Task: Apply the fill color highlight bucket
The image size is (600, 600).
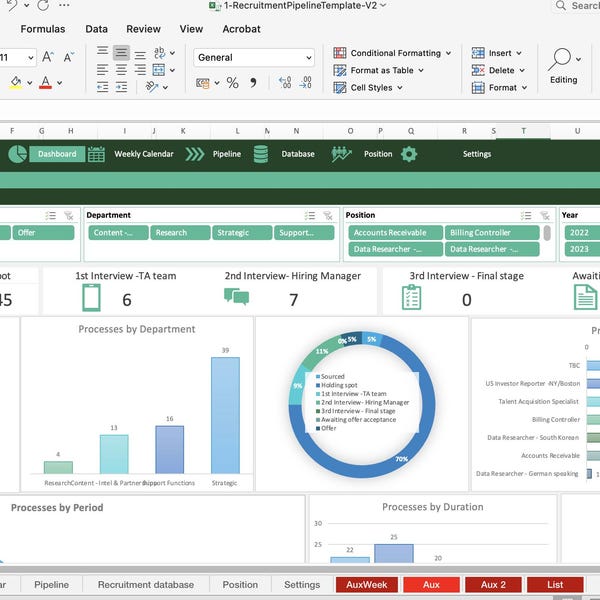Action: pos(16,82)
